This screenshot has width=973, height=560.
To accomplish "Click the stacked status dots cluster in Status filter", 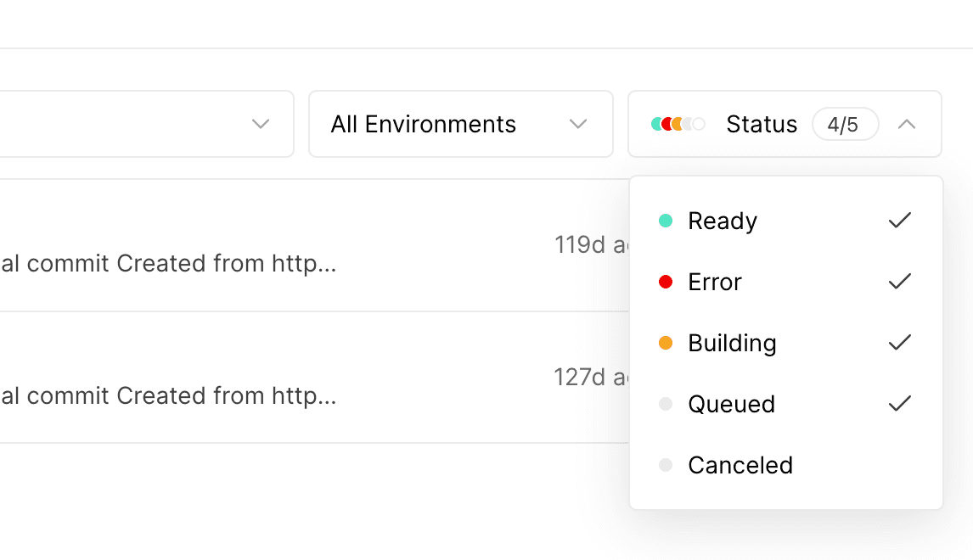I will [675, 124].
